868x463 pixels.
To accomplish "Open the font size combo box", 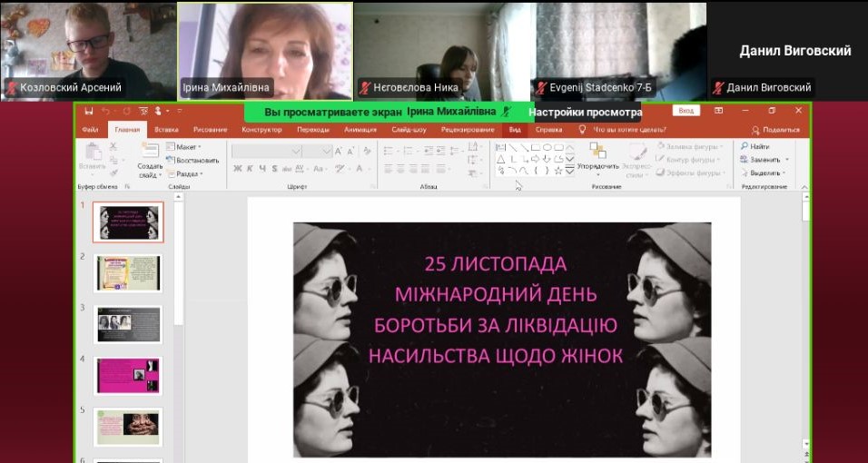I will tap(317, 152).
